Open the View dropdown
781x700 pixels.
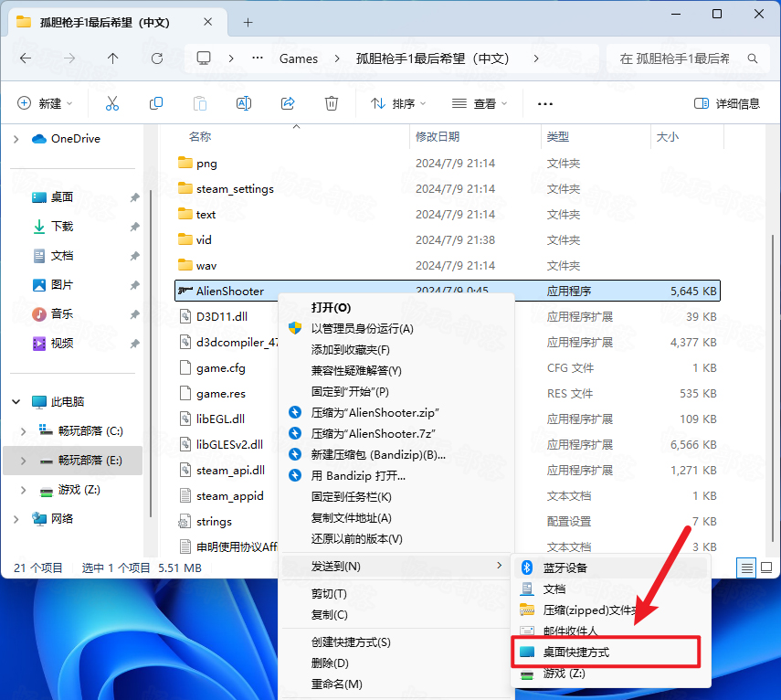pyautogui.click(x=480, y=103)
